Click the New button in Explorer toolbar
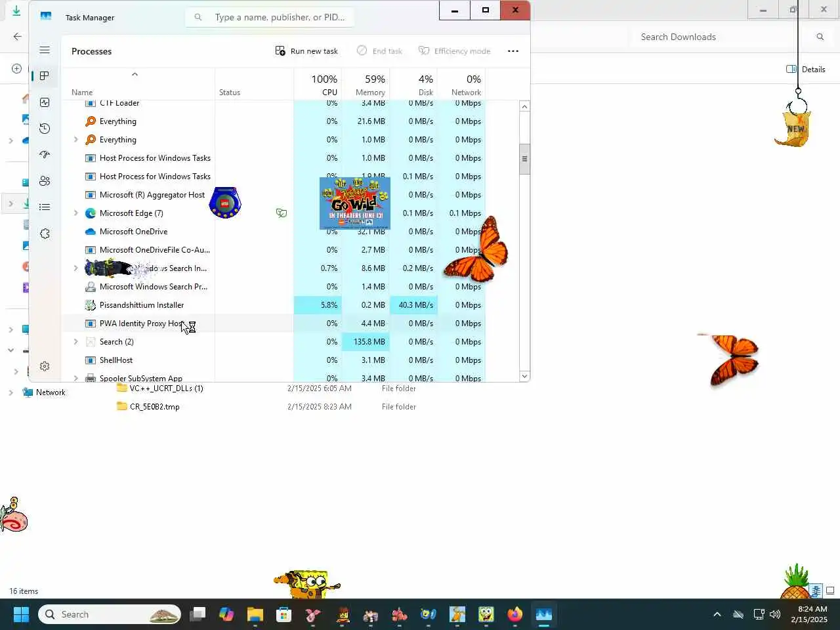This screenshot has height=630, width=840. pos(17,69)
